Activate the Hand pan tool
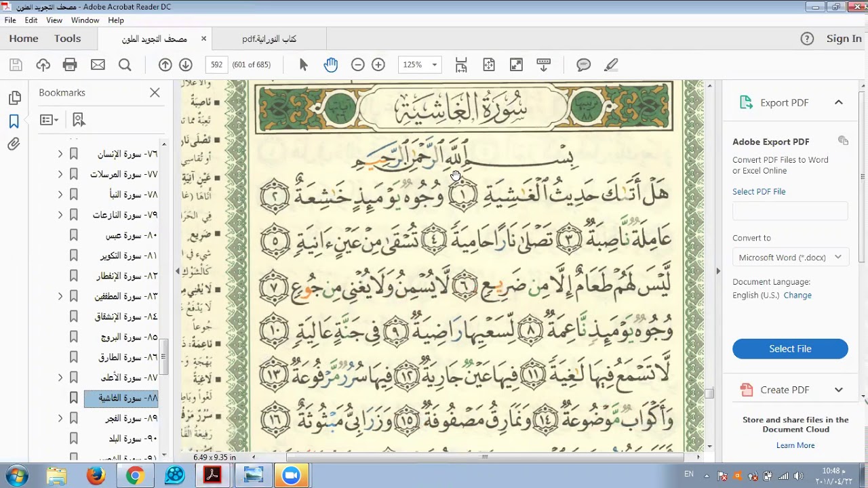Viewport: 868px width, 488px height. pyautogui.click(x=330, y=65)
